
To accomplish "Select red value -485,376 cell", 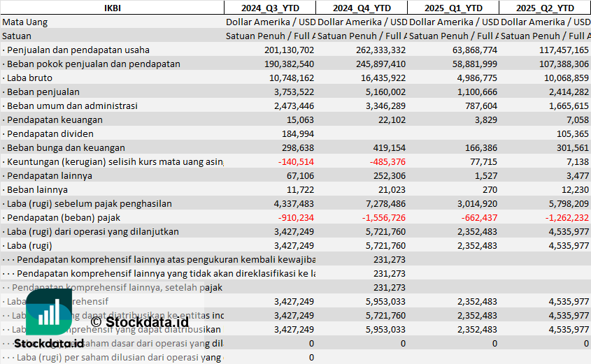I will point(387,161).
